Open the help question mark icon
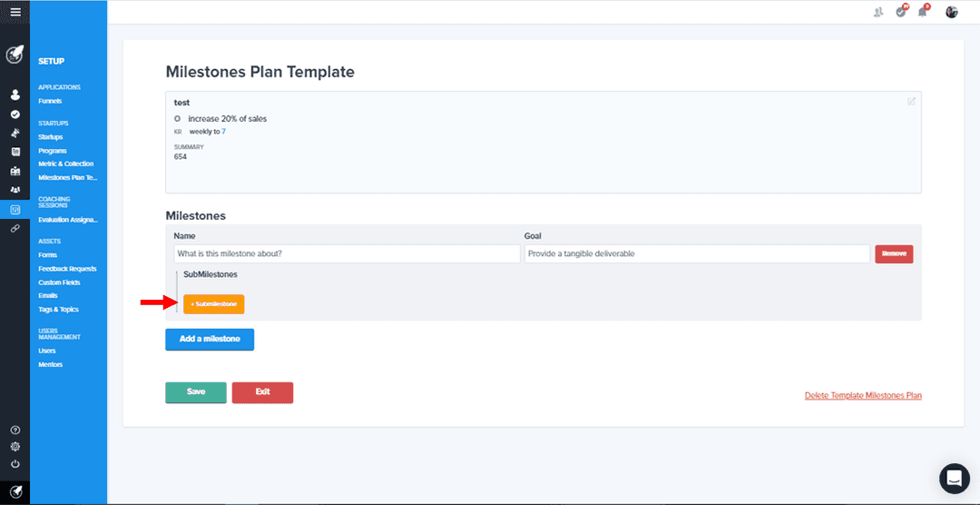Image resolution: width=980 pixels, height=505 pixels. pos(15,430)
